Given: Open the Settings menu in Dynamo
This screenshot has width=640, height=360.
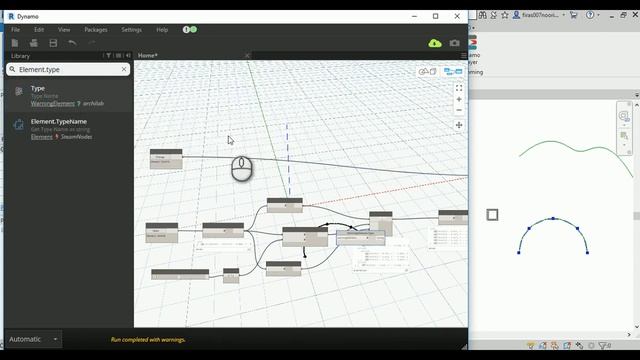Looking at the screenshot, I should coord(131,29).
